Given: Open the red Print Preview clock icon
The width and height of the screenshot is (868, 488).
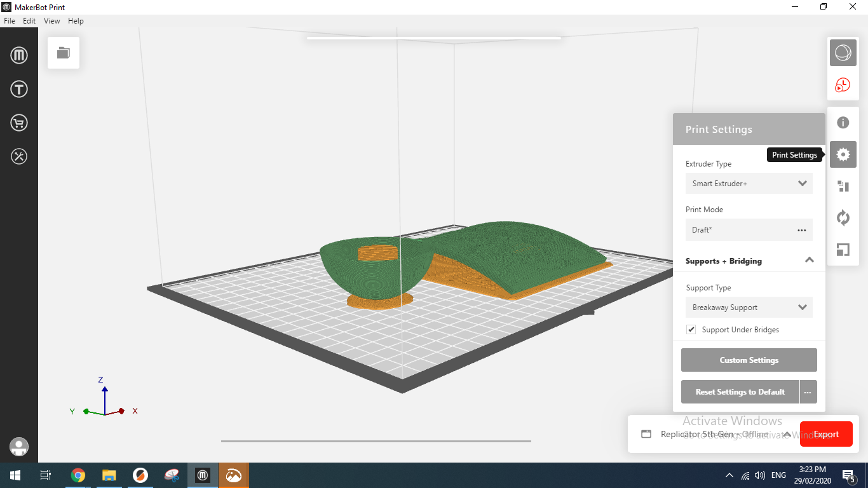Looking at the screenshot, I should point(843,85).
